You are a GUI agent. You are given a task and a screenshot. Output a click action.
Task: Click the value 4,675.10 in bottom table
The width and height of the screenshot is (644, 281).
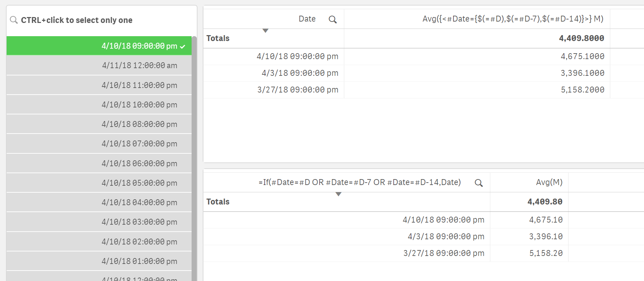[x=546, y=220]
